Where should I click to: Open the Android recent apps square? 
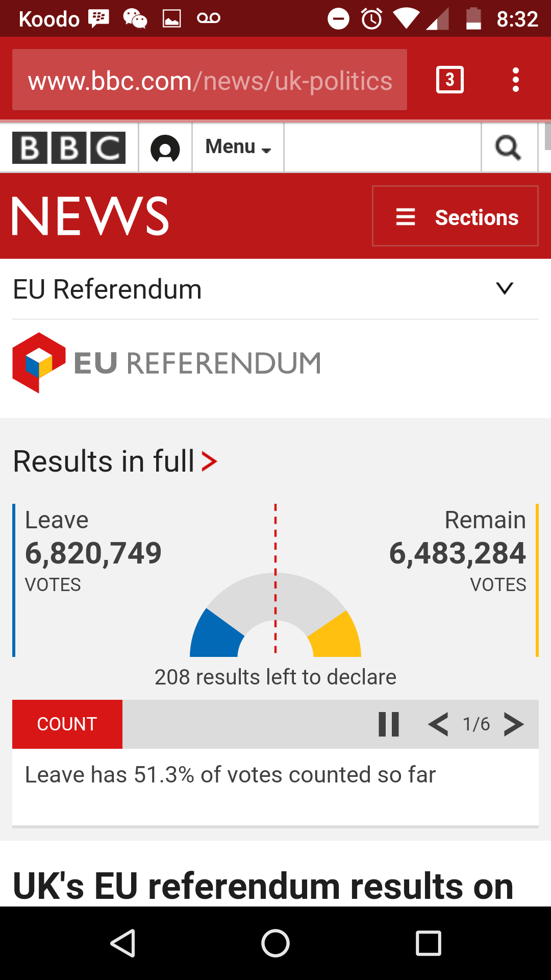[429, 943]
